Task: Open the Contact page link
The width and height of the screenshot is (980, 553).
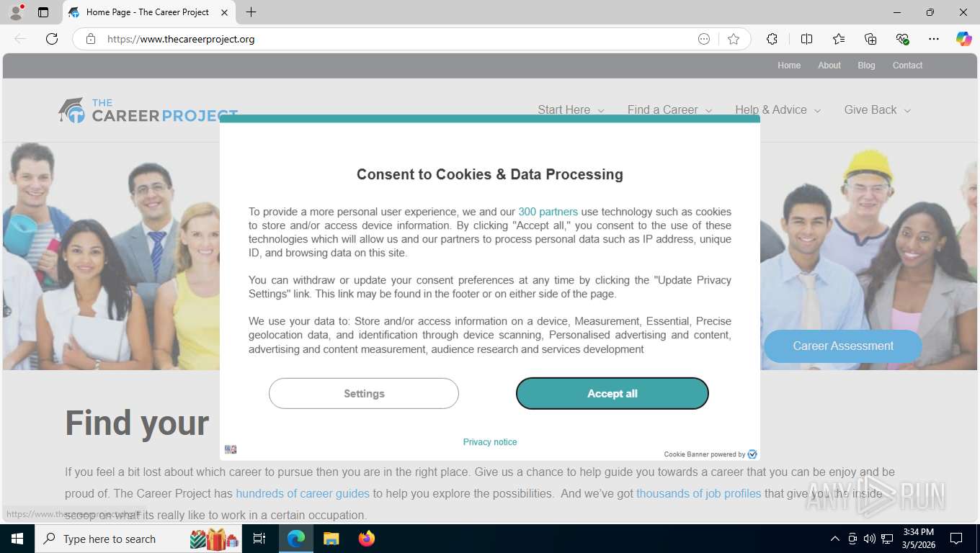Action: pos(907,65)
